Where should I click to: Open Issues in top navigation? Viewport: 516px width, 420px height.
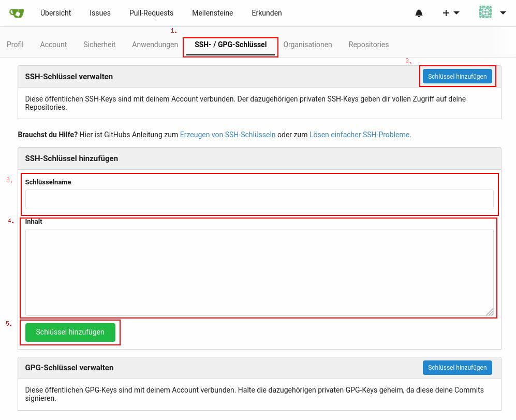tap(100, 13)
